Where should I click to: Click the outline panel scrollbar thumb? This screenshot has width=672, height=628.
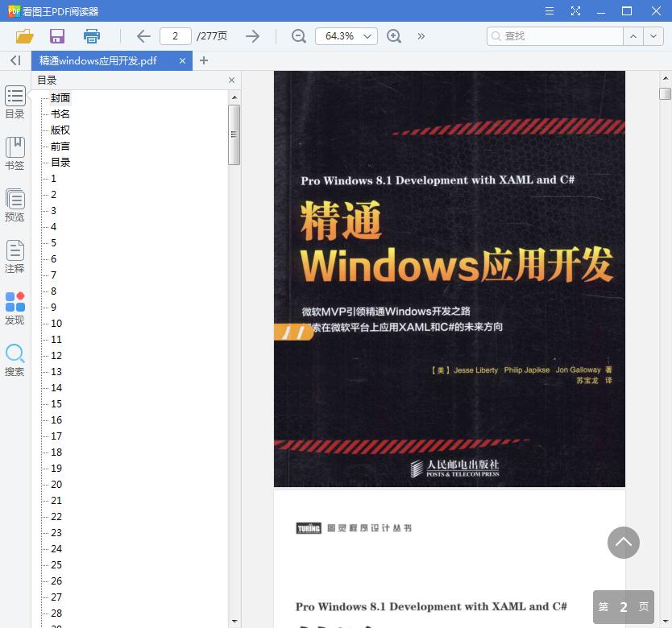(234, 134)
